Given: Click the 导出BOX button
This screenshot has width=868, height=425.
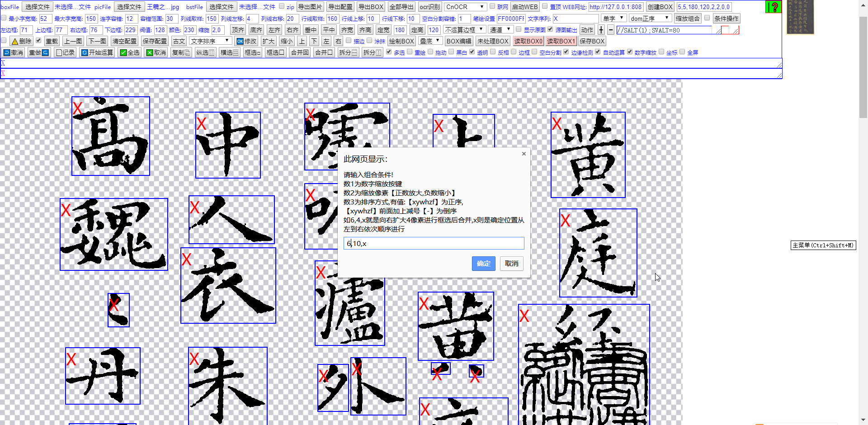Looking at the screenshot, I should click(x=371, y=7).
